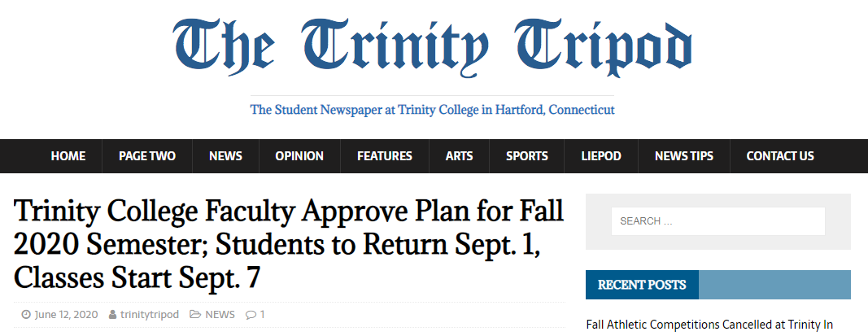Click the folder icon beside NEWS category
The width and height of the screenshot is (868, 336).
[195, 315]
